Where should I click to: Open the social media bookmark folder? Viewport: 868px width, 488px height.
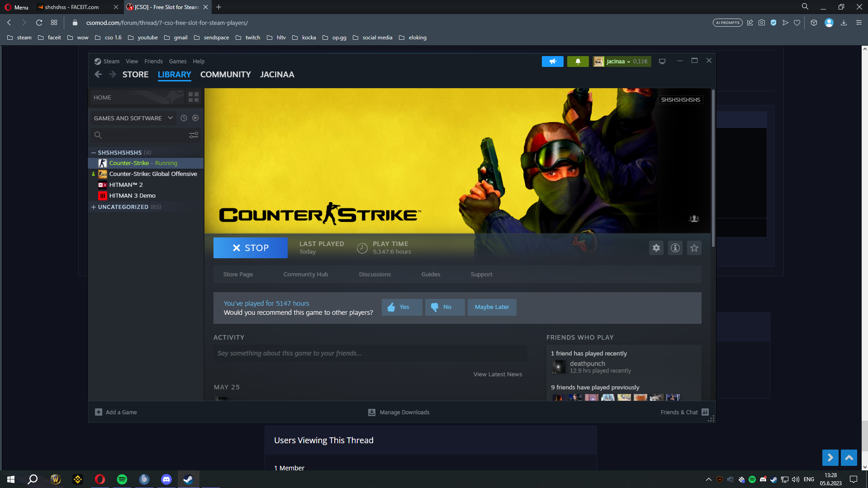click(x=372, y=38)
